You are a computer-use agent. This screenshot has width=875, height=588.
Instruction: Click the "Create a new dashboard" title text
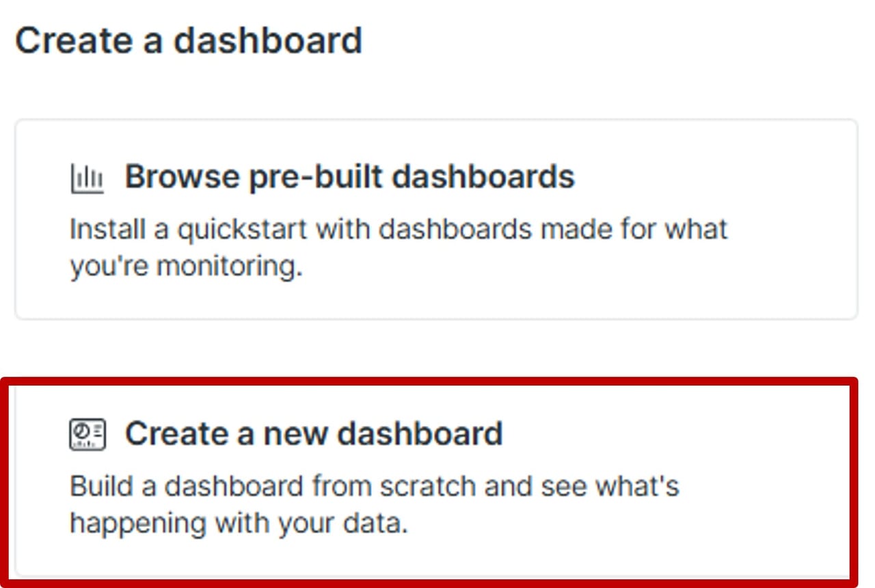(314, 433)
